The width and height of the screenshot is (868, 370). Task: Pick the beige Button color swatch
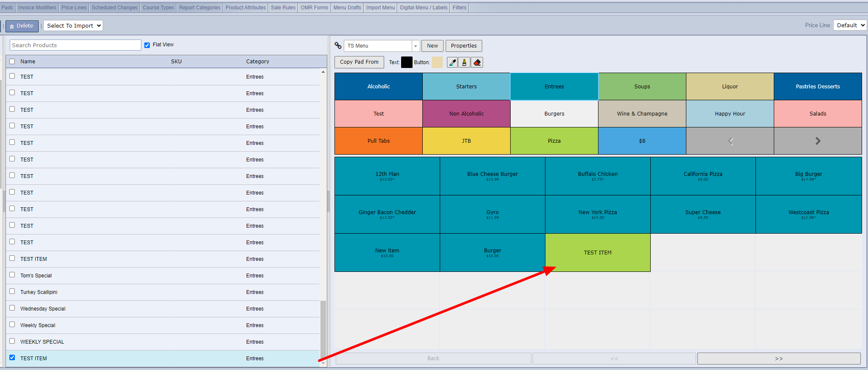click(437, 62)
